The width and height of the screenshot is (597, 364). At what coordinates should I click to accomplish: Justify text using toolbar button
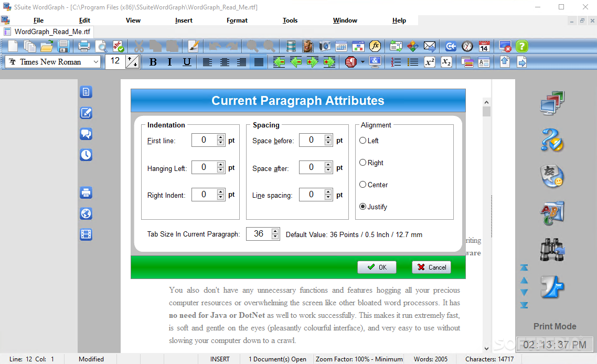(259, 62)
